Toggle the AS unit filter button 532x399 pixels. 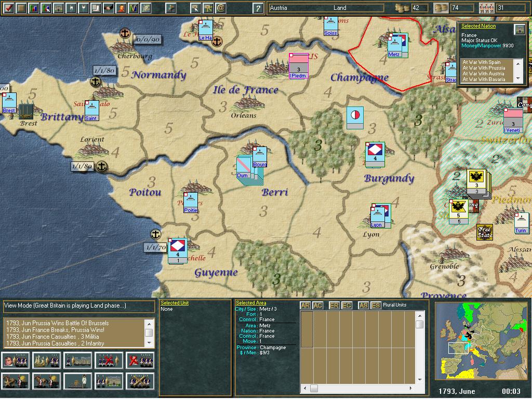pyautogui.click(x=363, y=305)
